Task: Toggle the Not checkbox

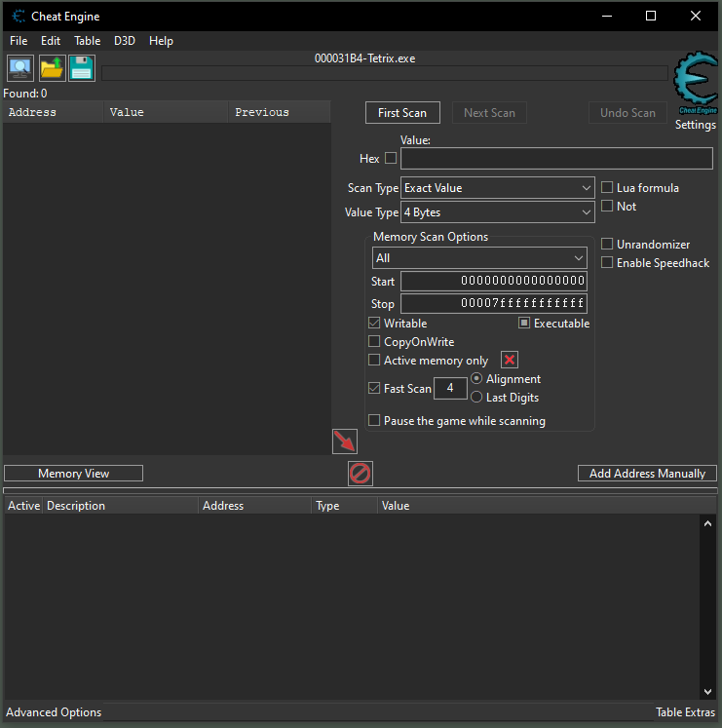Action: pos(607,207)
